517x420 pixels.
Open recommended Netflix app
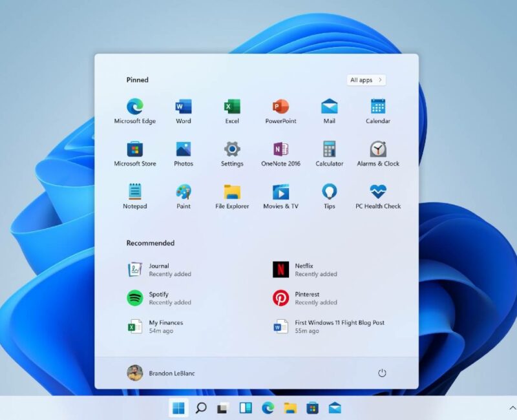click(x=305, y=269)
